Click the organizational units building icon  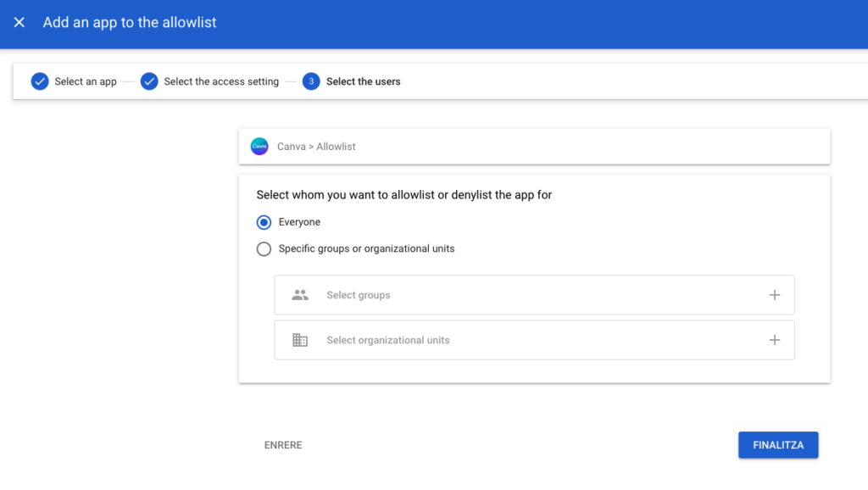(x=299, y=340)
